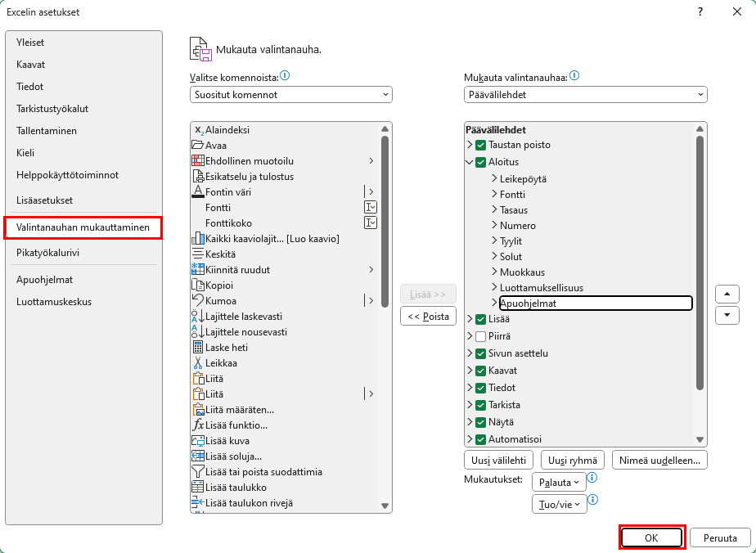Click info icon beside Valitse komennoista
This screenshot has height=553, width=756.
pos(285,76)
